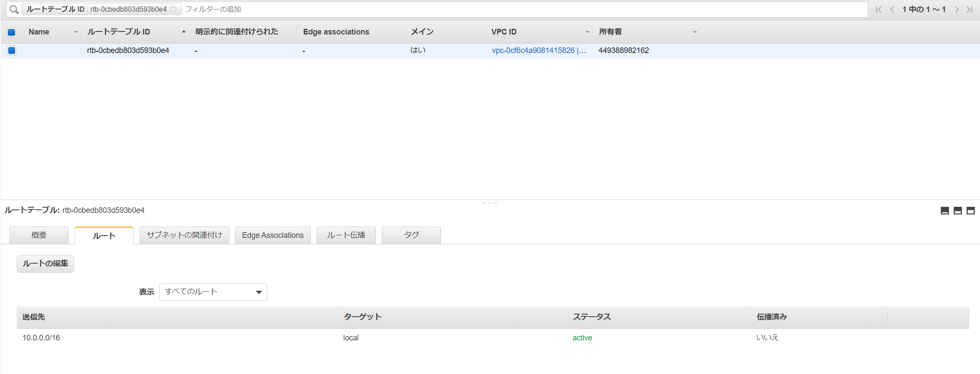Switch to the Edge Associations tab

[273, 235]
